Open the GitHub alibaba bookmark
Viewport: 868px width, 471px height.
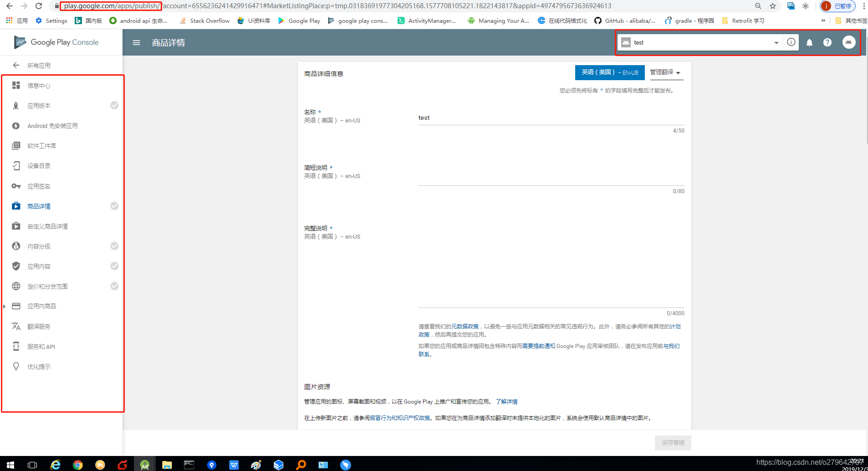625,20
